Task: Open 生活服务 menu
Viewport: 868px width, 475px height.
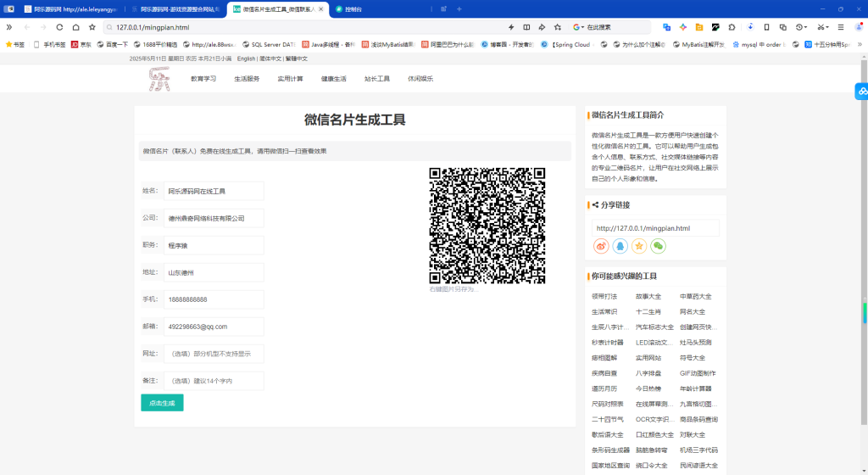Action: click(247, 79)
